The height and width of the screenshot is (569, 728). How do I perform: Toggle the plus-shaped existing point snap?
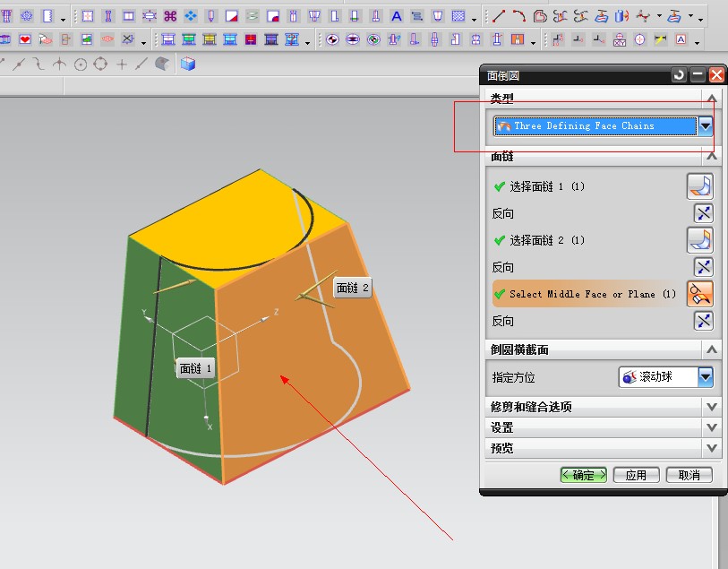121,65
